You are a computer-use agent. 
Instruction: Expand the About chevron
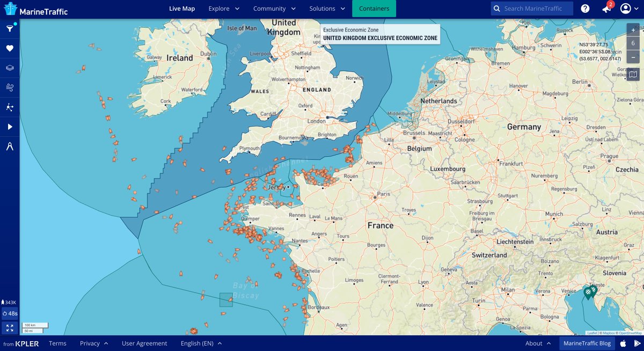[x=549, y=343]
